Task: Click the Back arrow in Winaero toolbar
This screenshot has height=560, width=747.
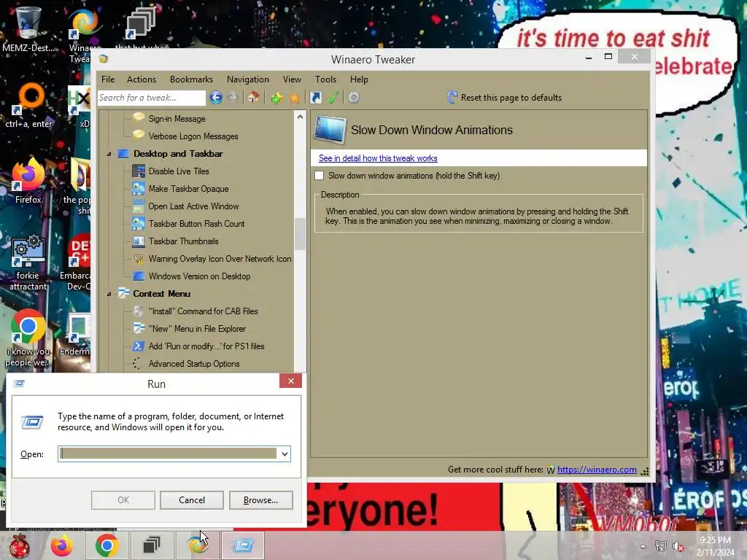Action: click(x=216, y=98)
